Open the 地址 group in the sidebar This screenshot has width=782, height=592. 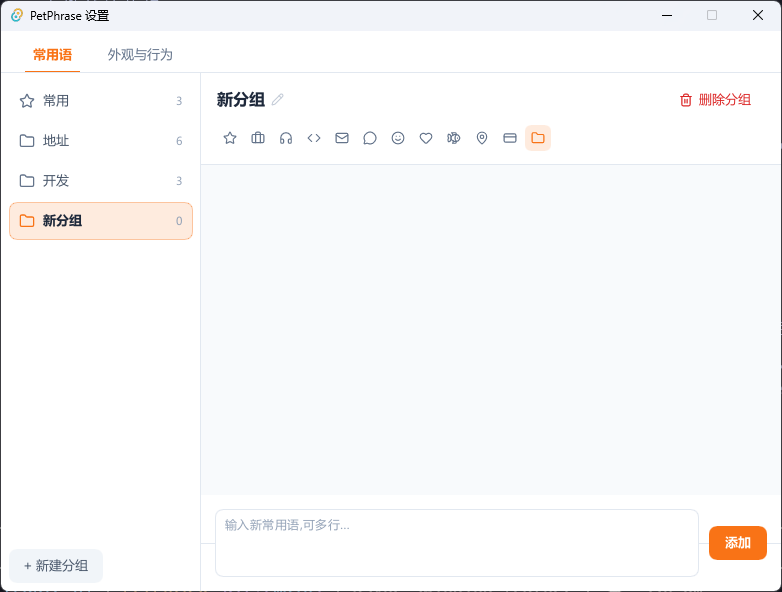[x=101, y=141]
